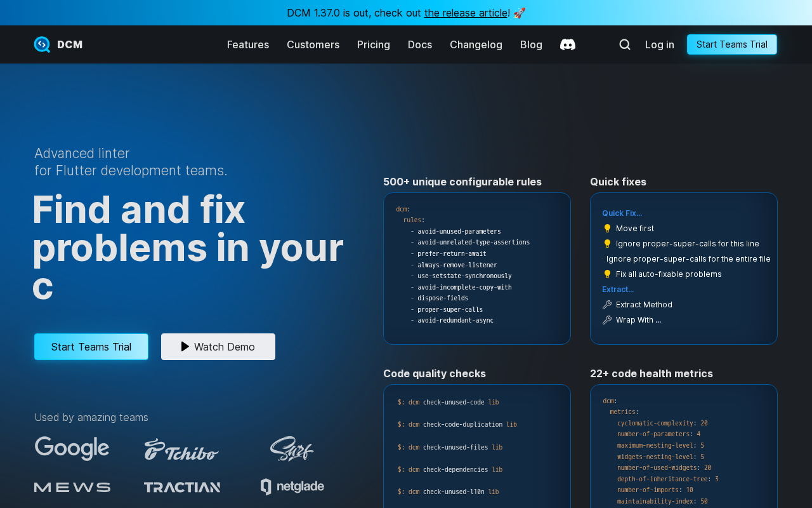Viewport: 812px width, 508px height.
Task: Open the Discord community icon
Action: pos(568,44)
